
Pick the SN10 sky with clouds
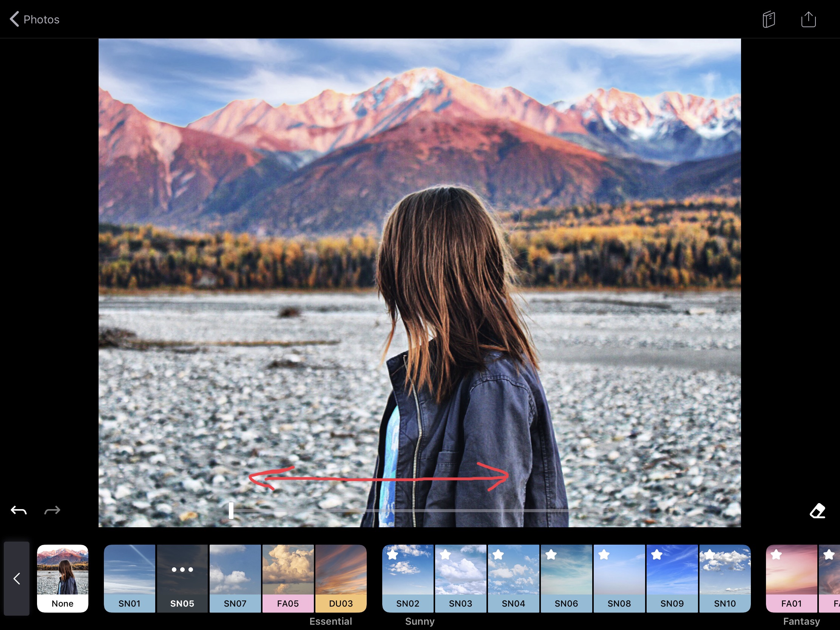click(x=724, y=578)
